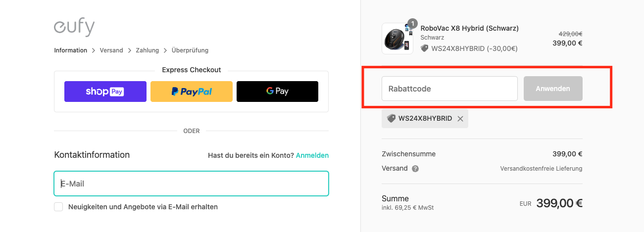This screenshot has height=232, width=644.
Task: Focus the E-Mail input field
Action: coord(191,184)
